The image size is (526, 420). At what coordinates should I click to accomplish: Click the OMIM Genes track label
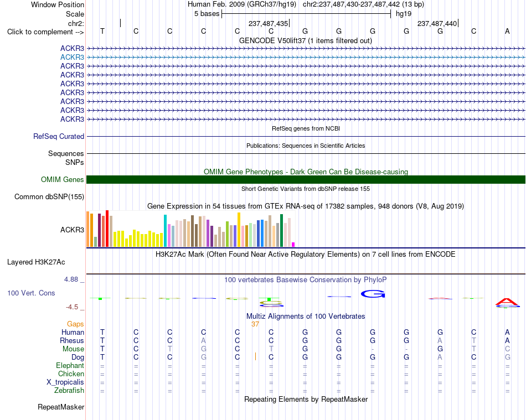coord(63,180)
